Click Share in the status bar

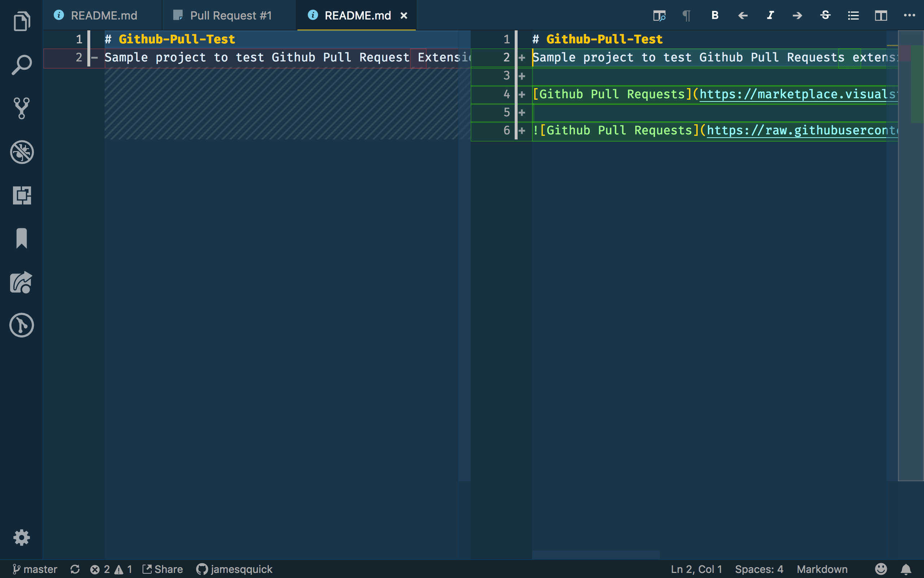[x=163, y=569]
